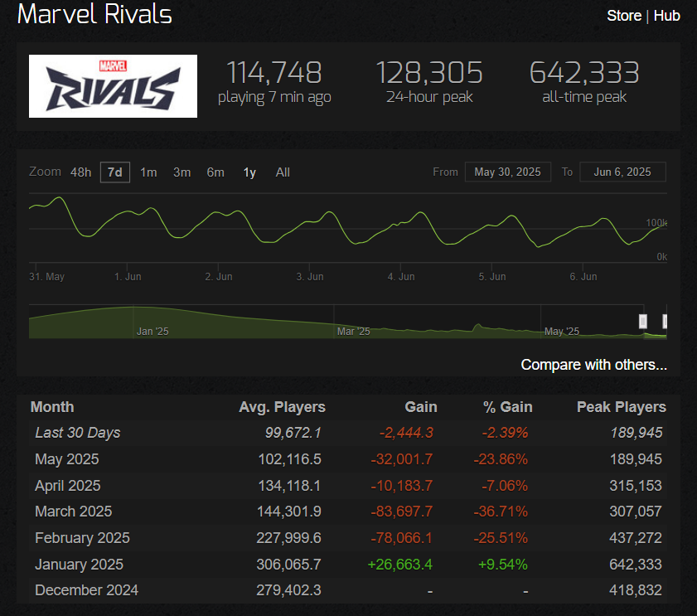The image size is (697, 616).
Task: Click the gain value +26,663.4
Action: click(x=400, y=565)
